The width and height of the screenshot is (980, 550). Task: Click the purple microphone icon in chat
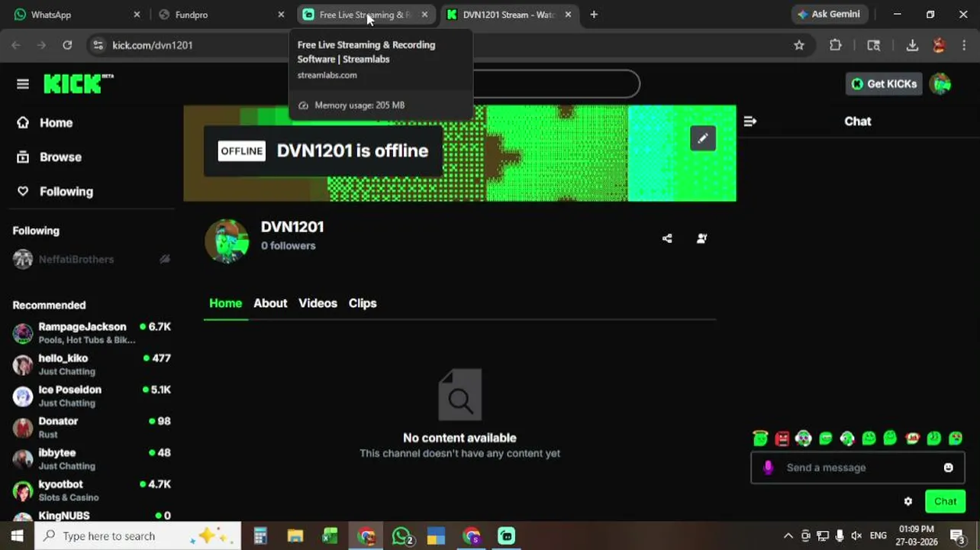769,467
